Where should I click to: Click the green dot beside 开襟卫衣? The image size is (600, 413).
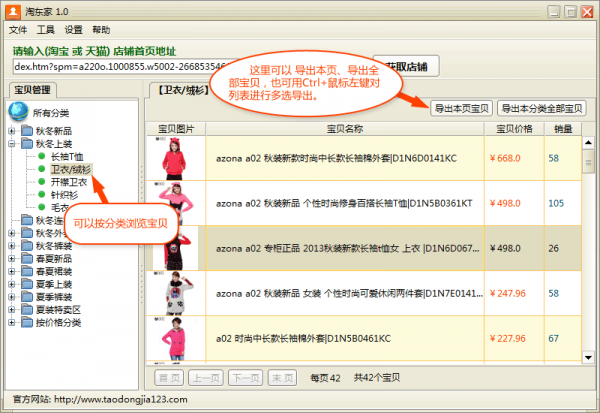pyautogui.click(x=42, y=182)
